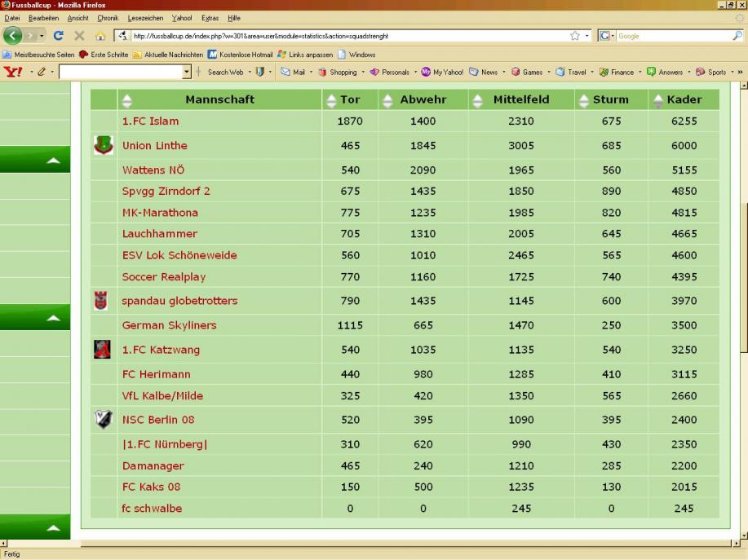748x560 pixels.
Task: Reload the page with the refresh icon
Action: pos(58,36)
